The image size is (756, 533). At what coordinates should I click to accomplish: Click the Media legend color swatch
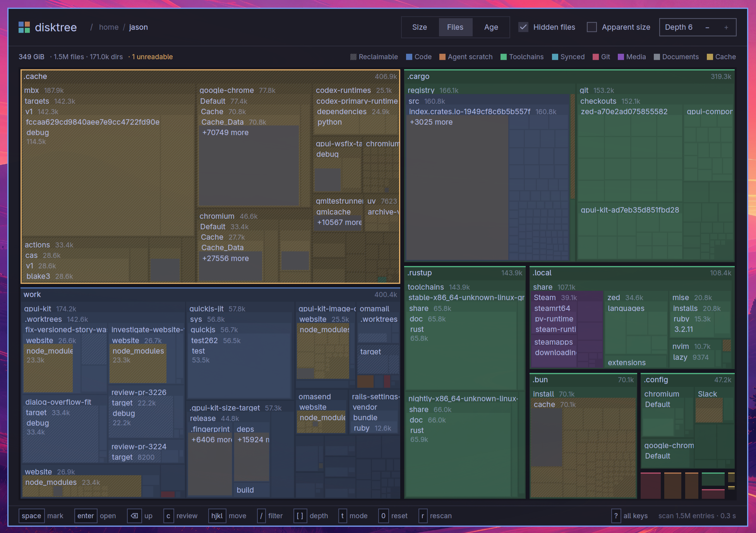pos(621,57)
